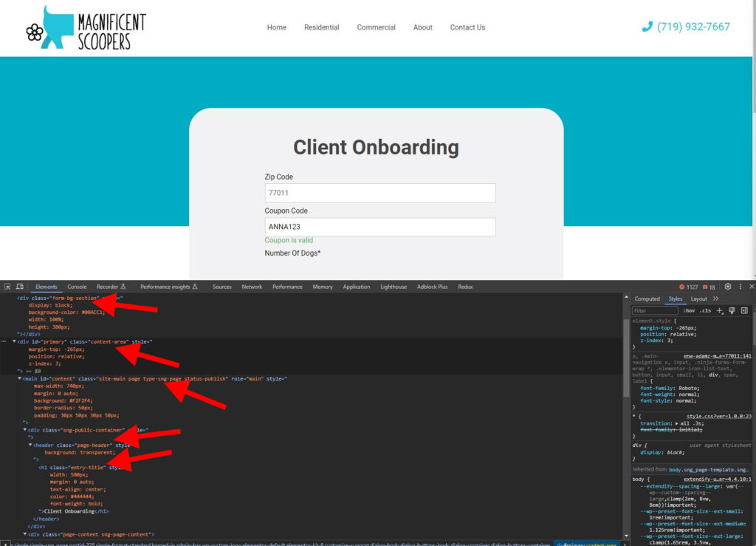
Task: Open DevTools settings gear
Action: (728, 287)
